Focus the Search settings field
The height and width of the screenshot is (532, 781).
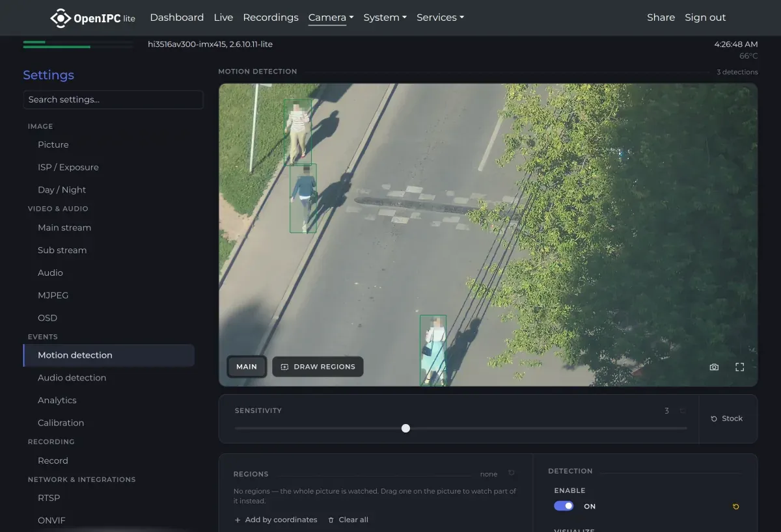click(113, 100)
